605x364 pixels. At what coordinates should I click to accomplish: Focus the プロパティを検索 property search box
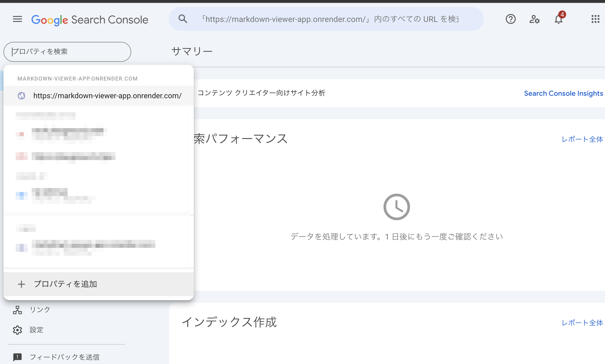[67, 52]
